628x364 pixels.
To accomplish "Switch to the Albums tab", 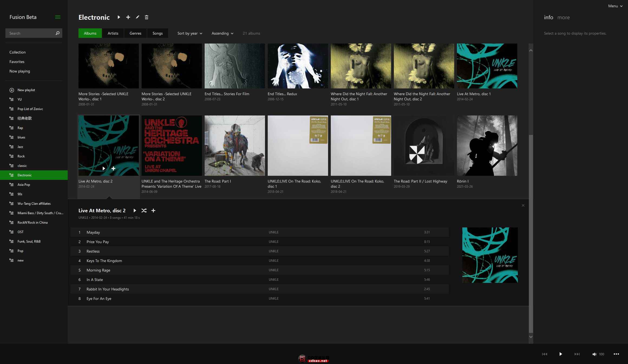I will click(x=90, y=33).
